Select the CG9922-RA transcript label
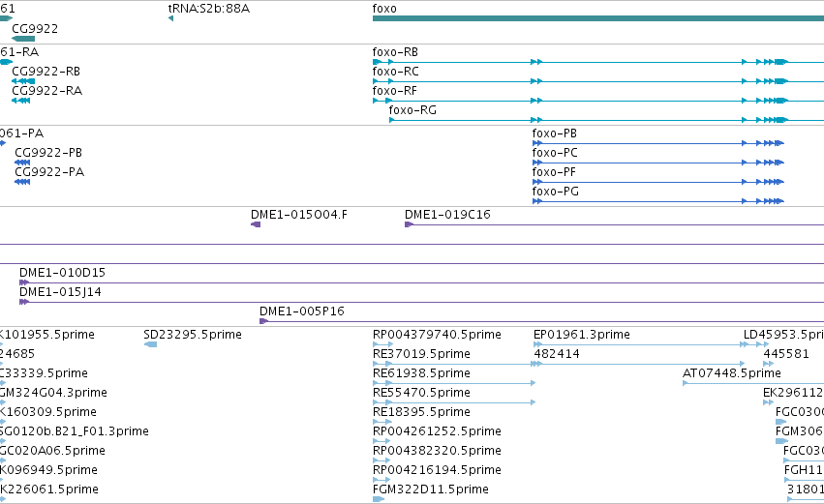 click(x=47, y=91)
